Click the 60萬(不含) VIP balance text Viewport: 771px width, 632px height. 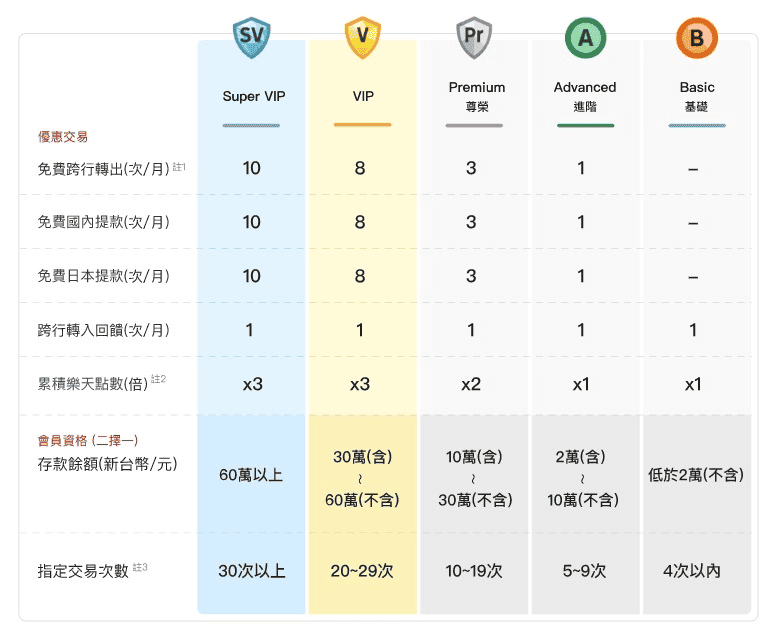coord(362,500)
